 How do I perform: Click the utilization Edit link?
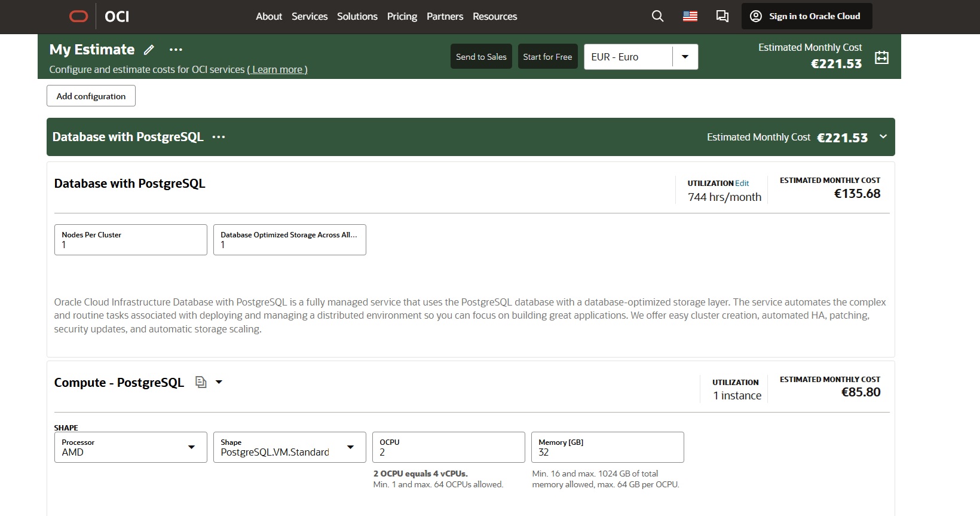point(742,183)
